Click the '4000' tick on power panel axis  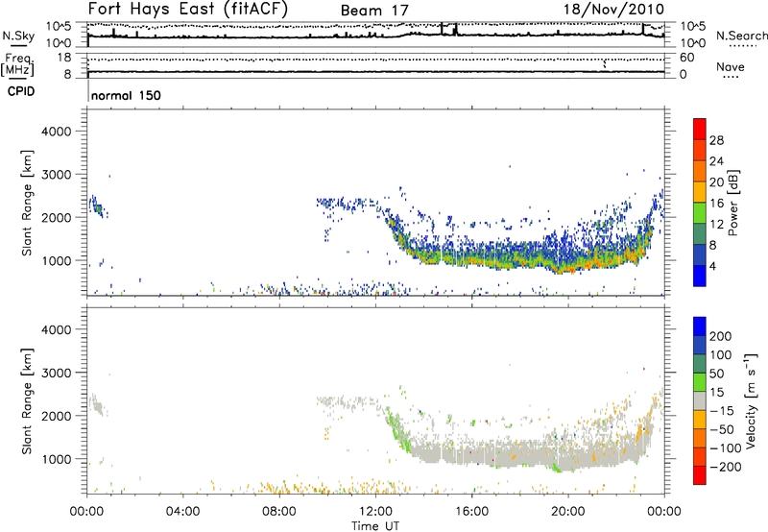pyautogui.click(x=57, y=132)
